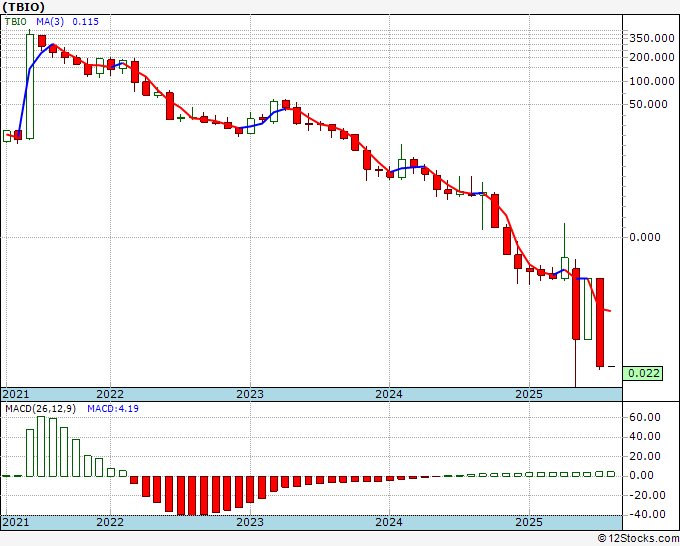Click the 0.00 MACD axis label
Viewport: 680px width, 546px height.
point(641,475)
